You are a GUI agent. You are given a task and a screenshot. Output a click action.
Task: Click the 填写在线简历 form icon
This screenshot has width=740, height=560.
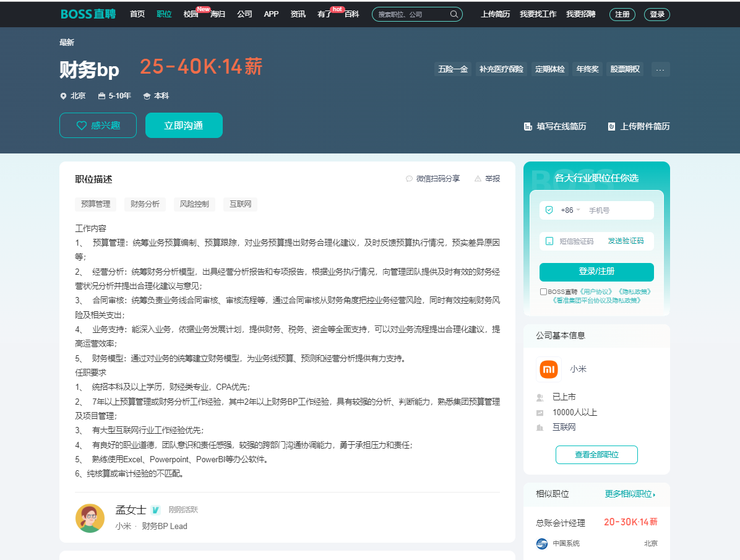(528, 126)
